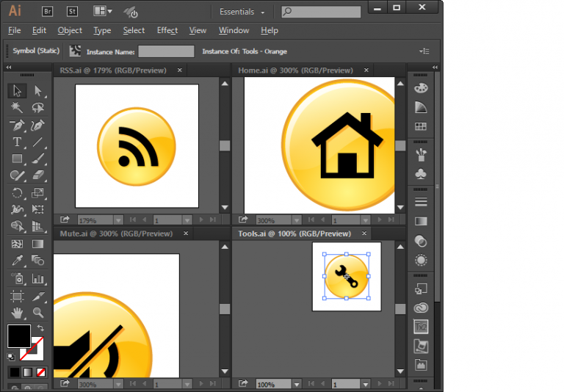
Task: Pick the Type tool
Action: (17, 142)
